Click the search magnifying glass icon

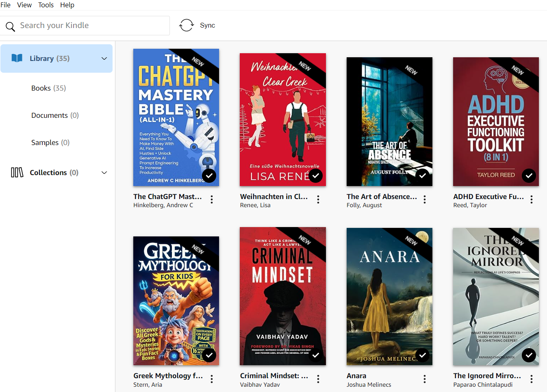point(10,27)
